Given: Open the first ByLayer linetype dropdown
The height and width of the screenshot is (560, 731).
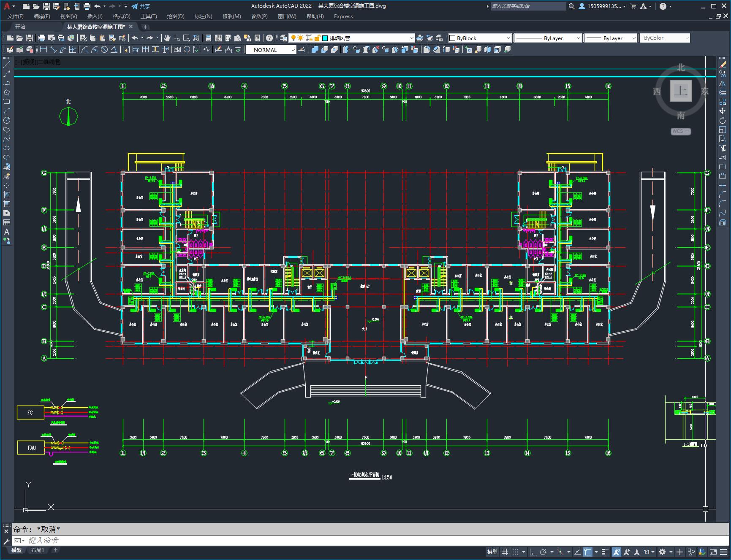Looking at the screenshot, I should (x=548, y=38).
